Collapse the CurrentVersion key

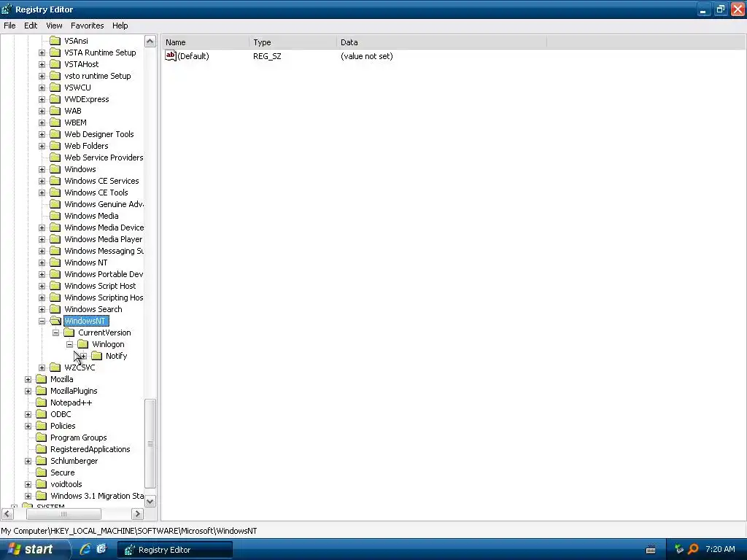coord(55,332)
